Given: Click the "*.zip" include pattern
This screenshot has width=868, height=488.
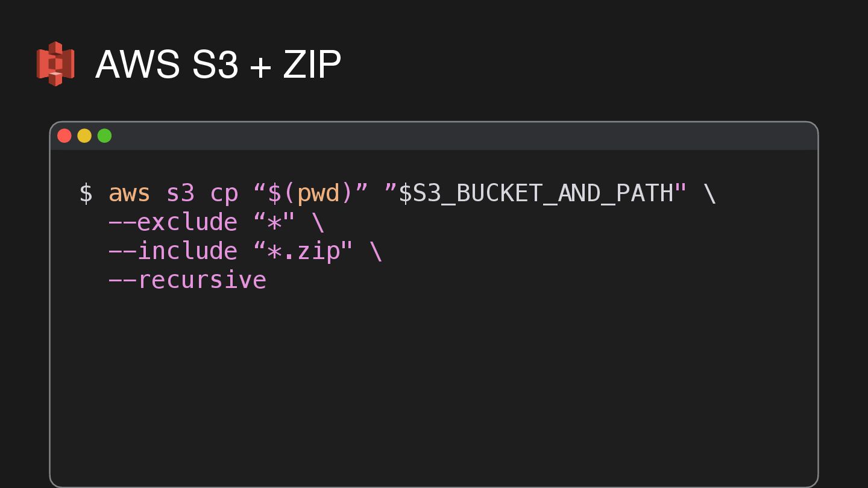Looking at the screenshot, I should (304, 251).
